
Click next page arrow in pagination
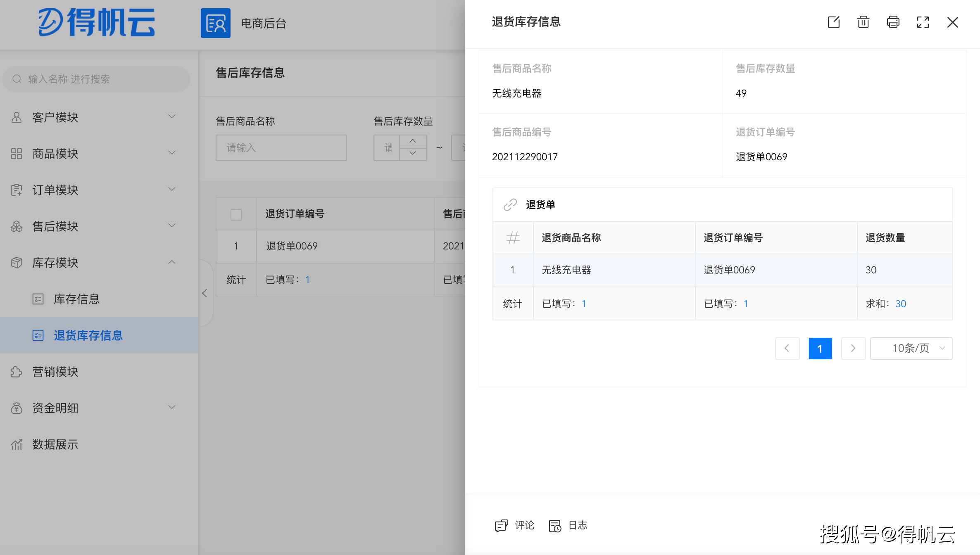pos(853,349)
